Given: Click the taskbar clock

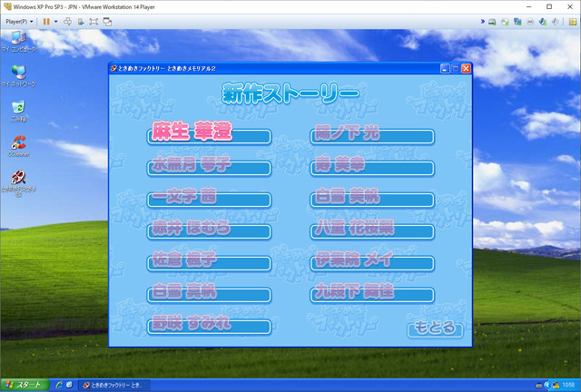Looking at the screenshot, I should click(568, 385).
